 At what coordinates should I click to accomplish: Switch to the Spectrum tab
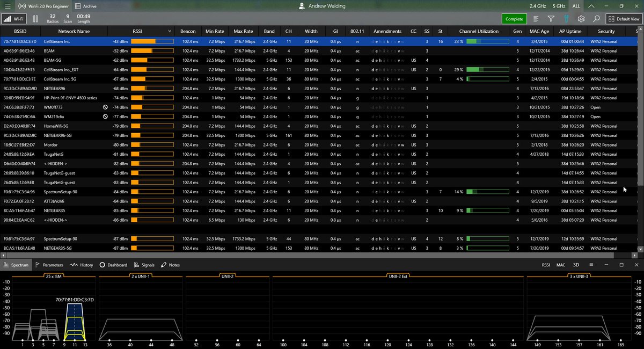(x=16, y=265)
